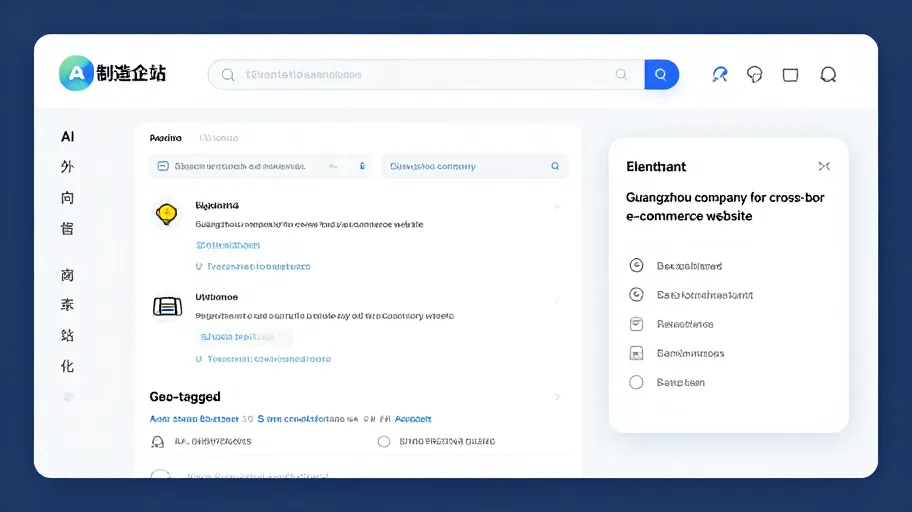Select the 向 item in the left sidebar
Image resolution: width=912 pixels, height=512 pixels.
click(67, 198)
